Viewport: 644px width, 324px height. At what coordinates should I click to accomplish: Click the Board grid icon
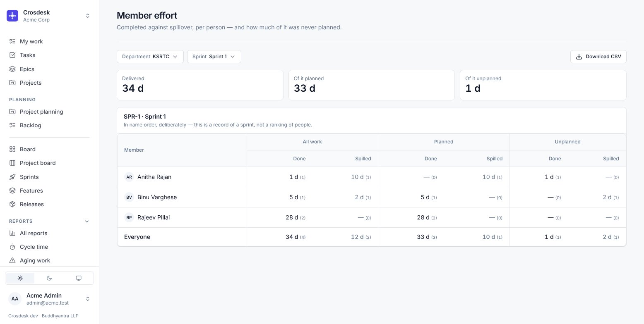click(x=12, y=149)
